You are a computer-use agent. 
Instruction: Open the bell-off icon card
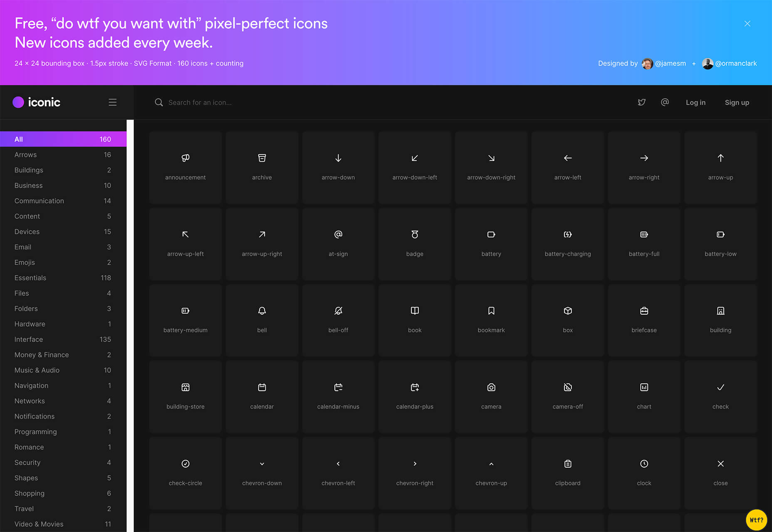[x=338, y=320]
